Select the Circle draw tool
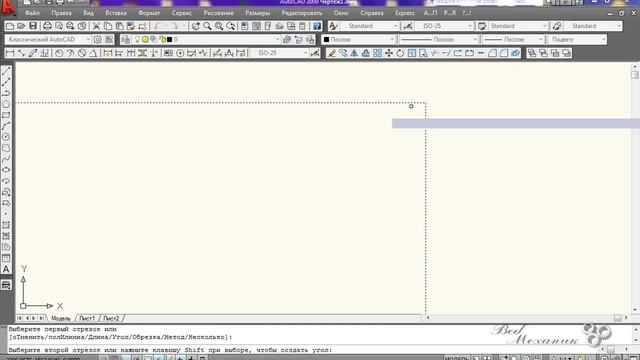 point(6,137)
